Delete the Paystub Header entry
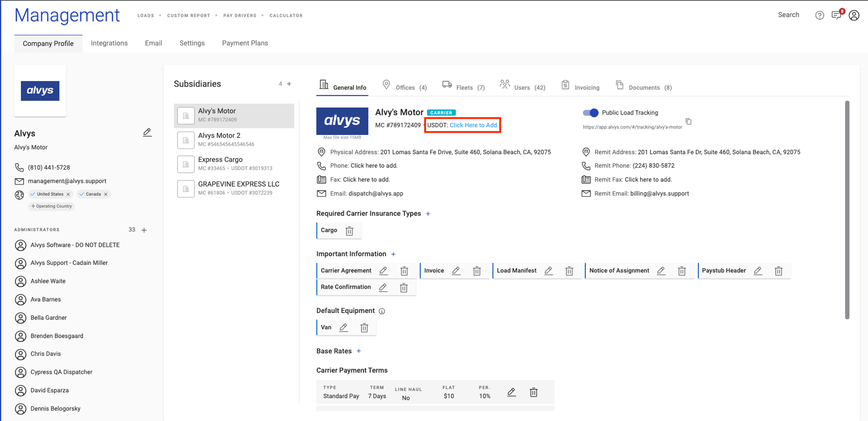The height and width of the screenshot is (421, 868). 779,271
